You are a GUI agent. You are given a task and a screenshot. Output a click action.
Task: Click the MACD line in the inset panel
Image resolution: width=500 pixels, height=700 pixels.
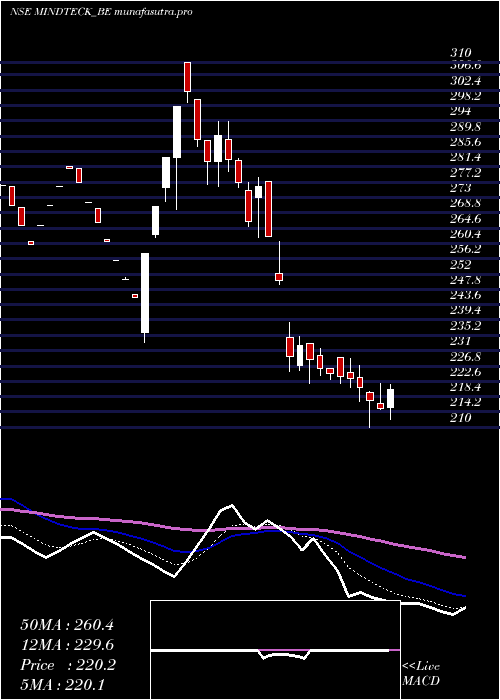tap(270, 652)
